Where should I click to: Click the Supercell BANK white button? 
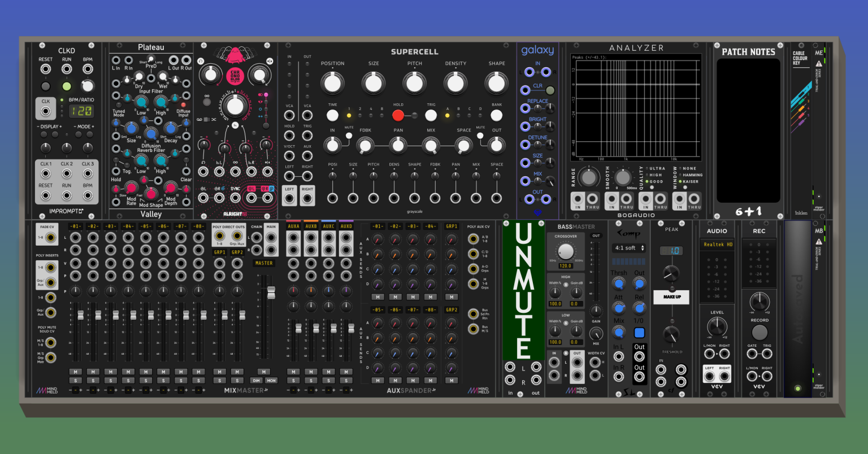pyautogui.click(x=497, y=115)
